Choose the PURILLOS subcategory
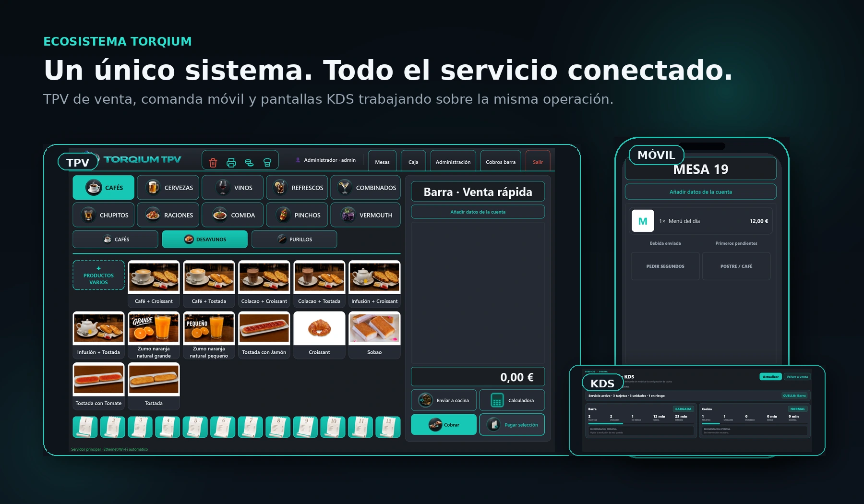The image size is (864, 504). [x=294, y=239]
